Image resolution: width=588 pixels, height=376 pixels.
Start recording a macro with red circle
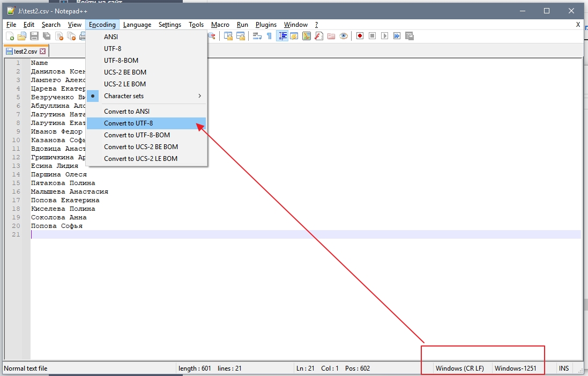click(360, 36)
